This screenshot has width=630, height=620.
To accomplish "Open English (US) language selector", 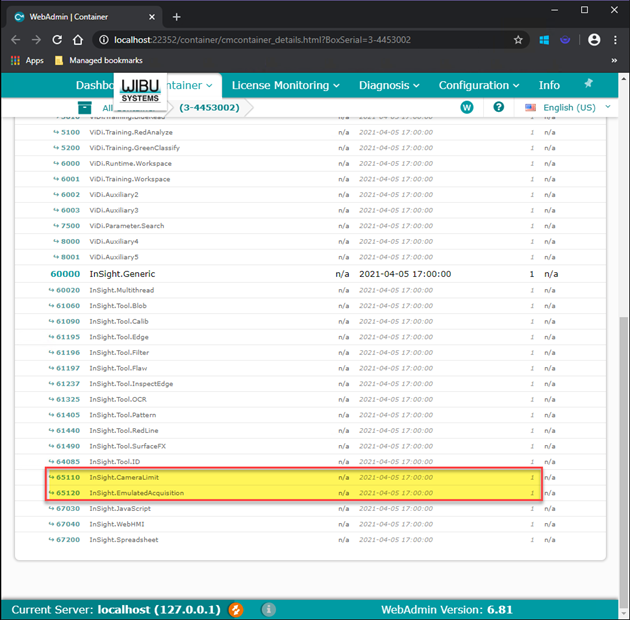I will click(568, 107).
